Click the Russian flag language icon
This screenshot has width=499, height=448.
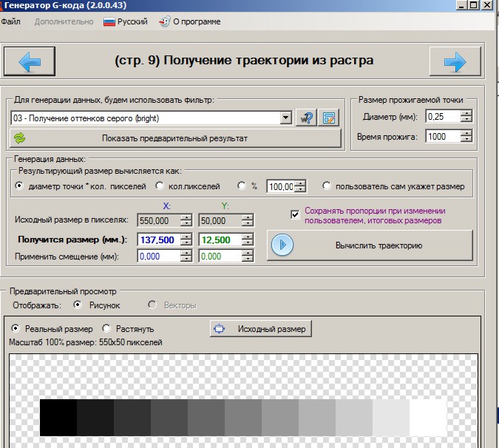coord(109,21)
